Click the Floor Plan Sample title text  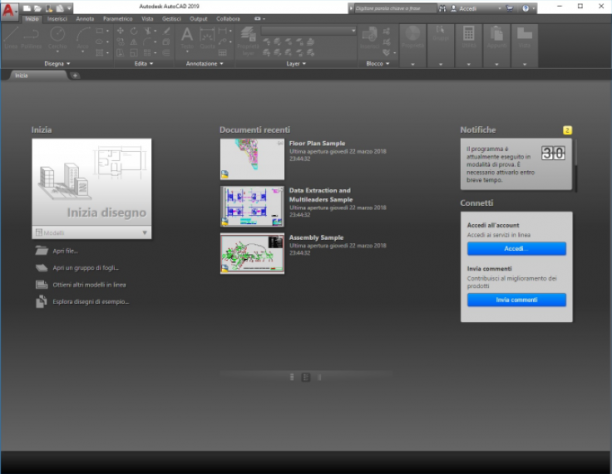tap(317, 143)
